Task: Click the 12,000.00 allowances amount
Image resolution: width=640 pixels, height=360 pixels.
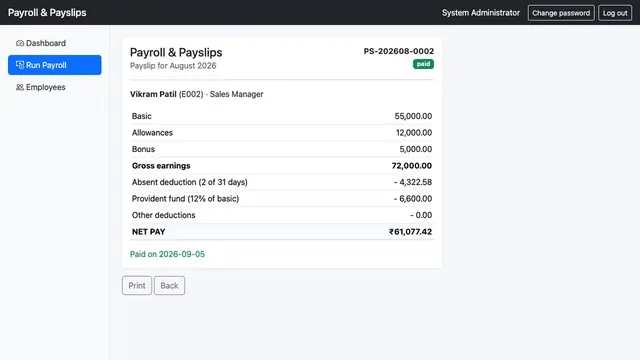Action: (x=414, y=133)
